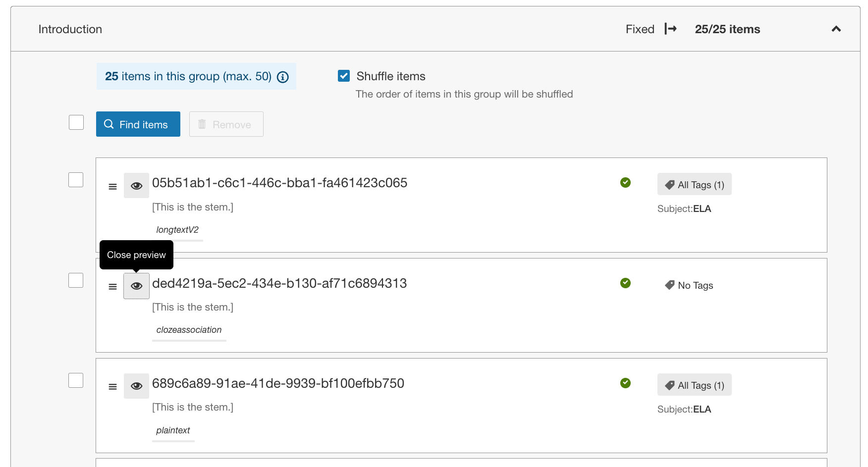Open item title 689c6a89-91ae-41de-9939-bf100efbb750
The width and height of the screenshot is (868, 467).
278,383
